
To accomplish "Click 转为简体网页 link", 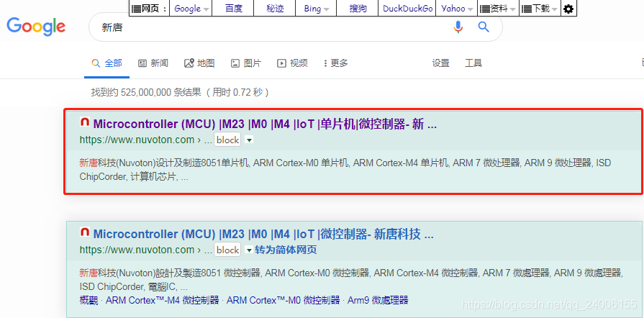I will (286, 250).
